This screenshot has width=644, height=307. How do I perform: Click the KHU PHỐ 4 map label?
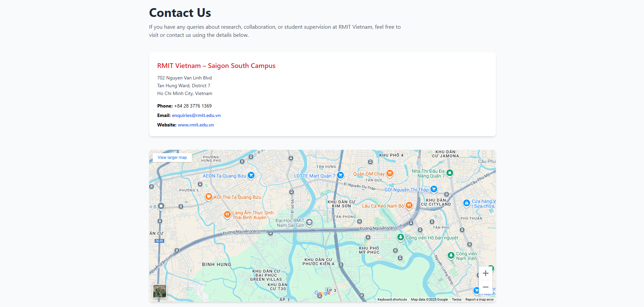pos(391,155)
